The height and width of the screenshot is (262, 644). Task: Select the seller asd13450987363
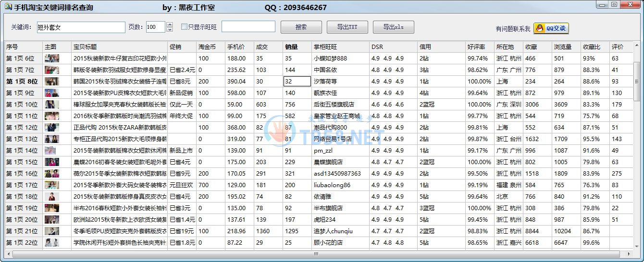(337, 174)
